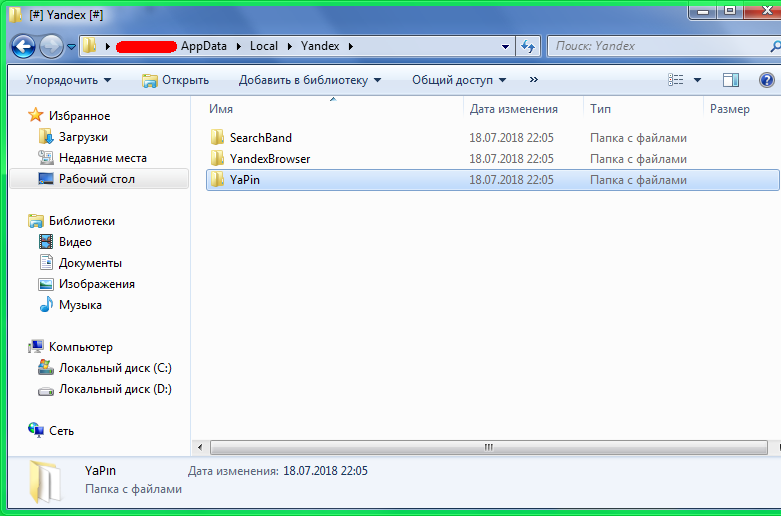Open the Видео library

pos(75,242)
